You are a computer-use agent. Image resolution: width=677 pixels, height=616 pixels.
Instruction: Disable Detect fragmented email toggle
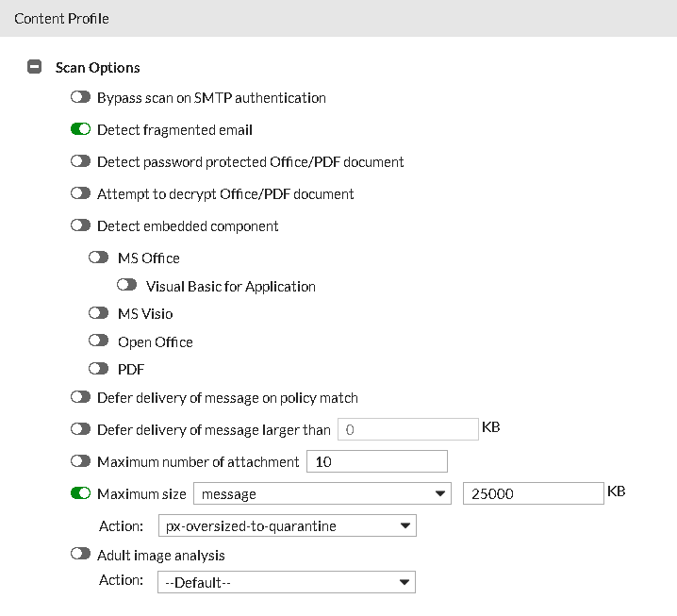80,130
